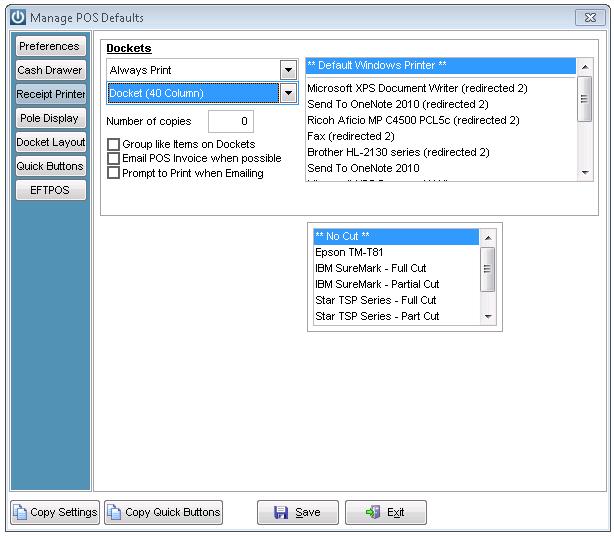
Task: Enable Group like Items on Dockets
Action: (114, 144)
